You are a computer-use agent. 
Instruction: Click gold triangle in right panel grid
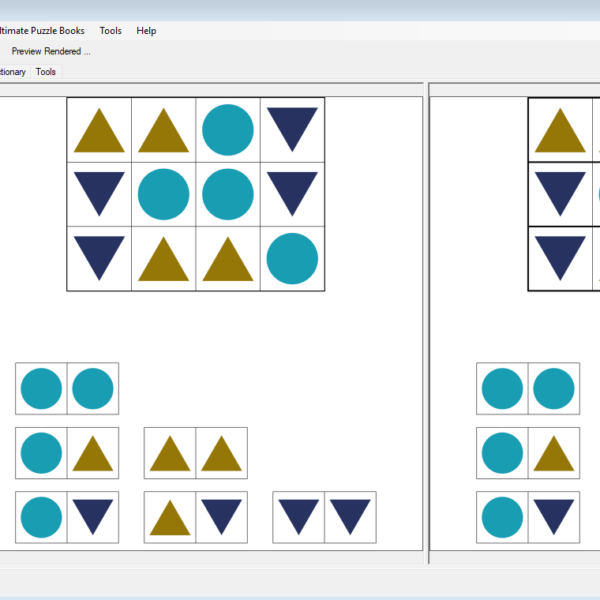[560, 130]
